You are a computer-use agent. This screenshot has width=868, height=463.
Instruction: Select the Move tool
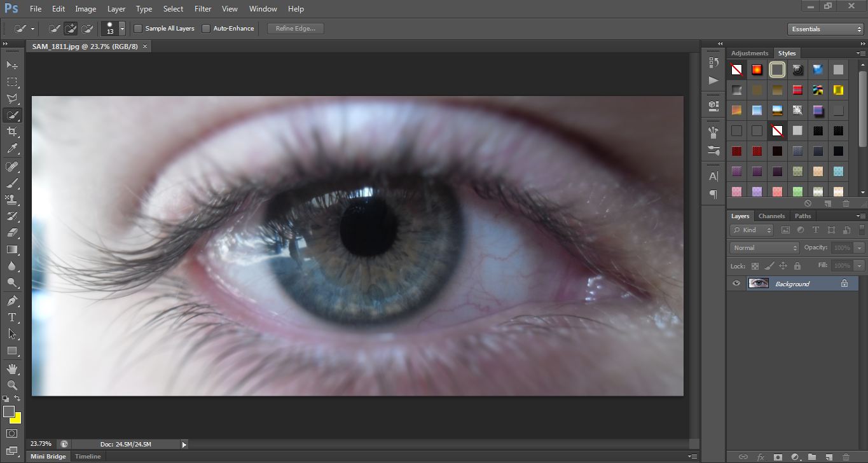point(12,65)
